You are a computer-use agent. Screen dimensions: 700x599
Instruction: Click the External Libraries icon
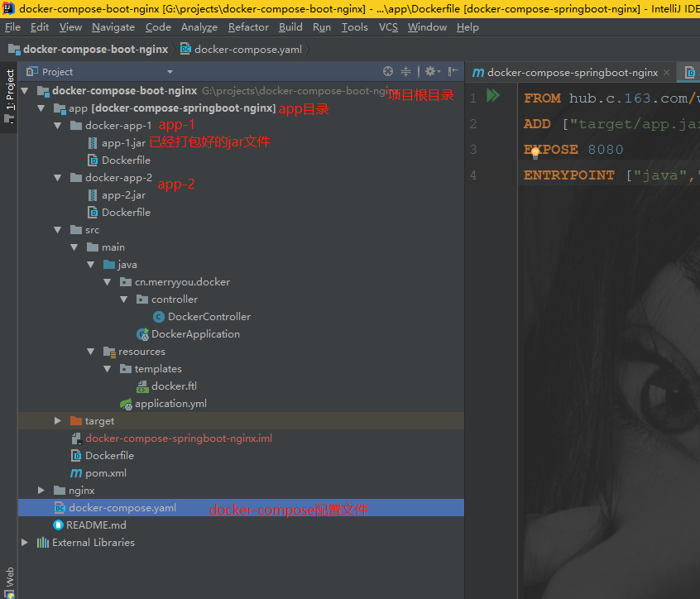43,543
